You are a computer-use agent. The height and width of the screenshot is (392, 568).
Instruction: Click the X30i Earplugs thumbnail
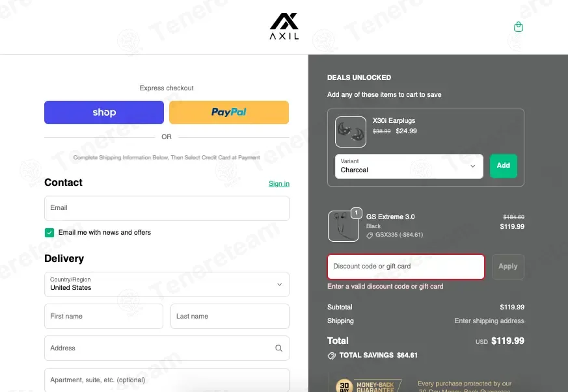pos(350,132)
